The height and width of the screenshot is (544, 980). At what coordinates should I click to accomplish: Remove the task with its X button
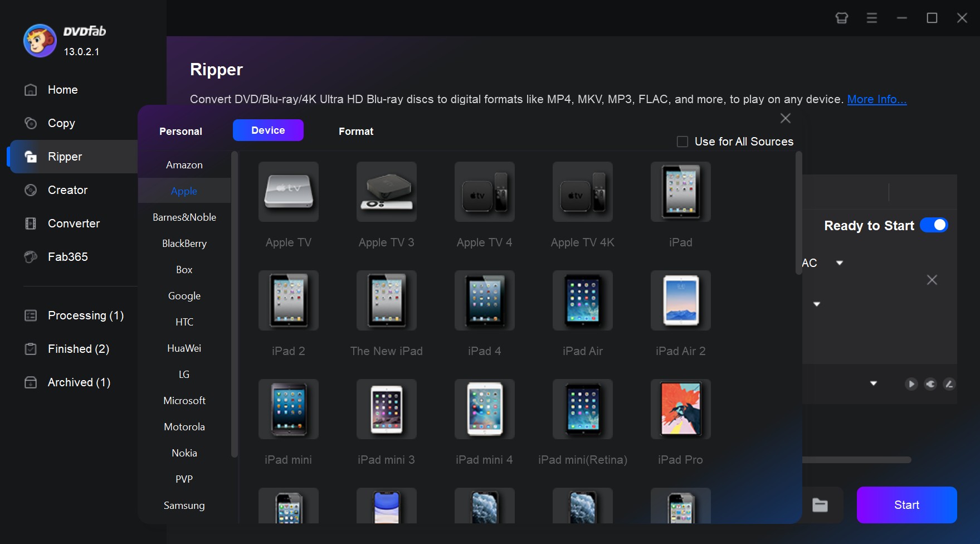[932, 280]
